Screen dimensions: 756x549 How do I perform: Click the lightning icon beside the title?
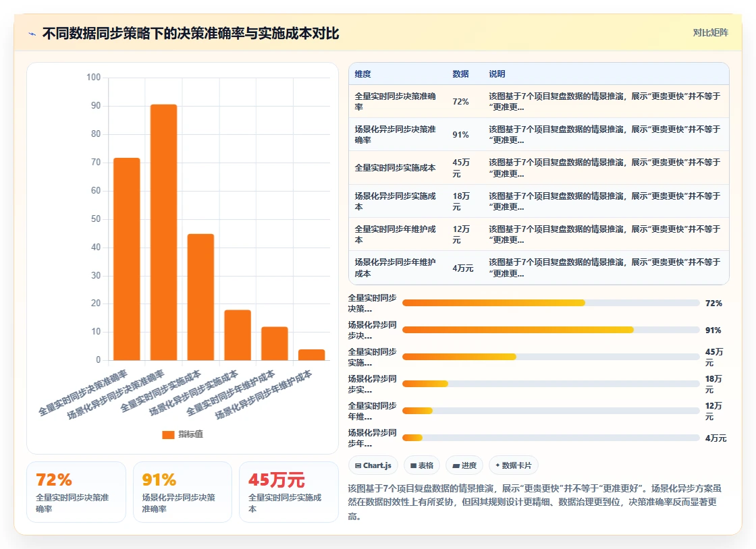32,34
